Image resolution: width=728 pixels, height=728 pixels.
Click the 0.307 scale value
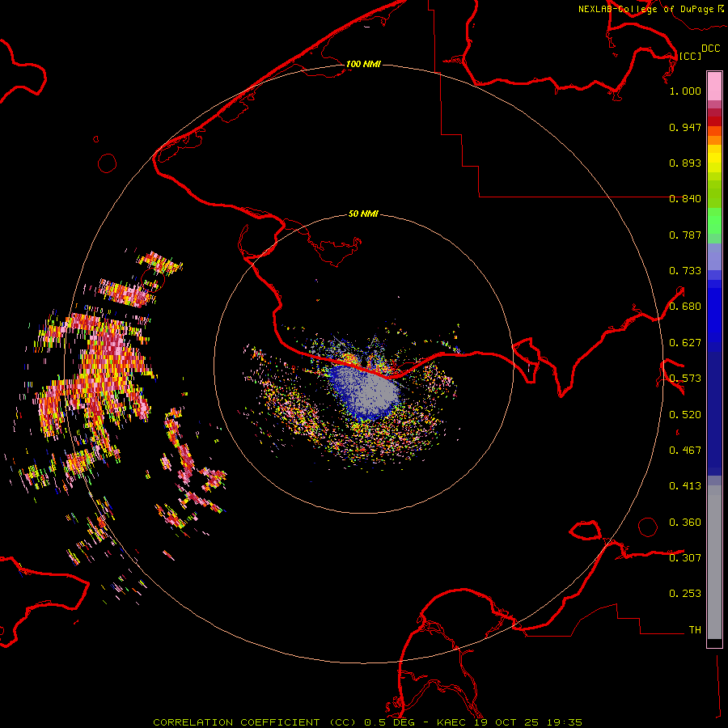click(685, 558)
